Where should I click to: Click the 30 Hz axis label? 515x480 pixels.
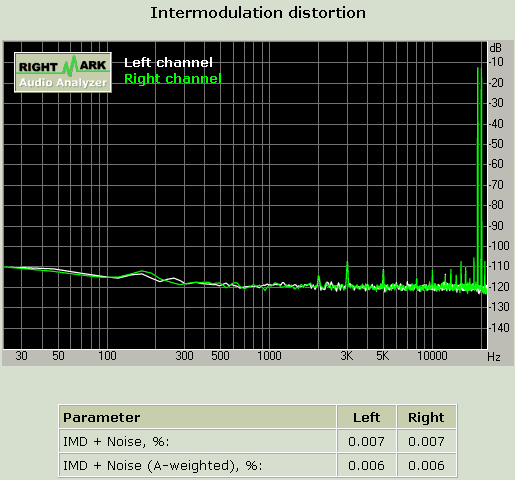(x=21, y=356)
